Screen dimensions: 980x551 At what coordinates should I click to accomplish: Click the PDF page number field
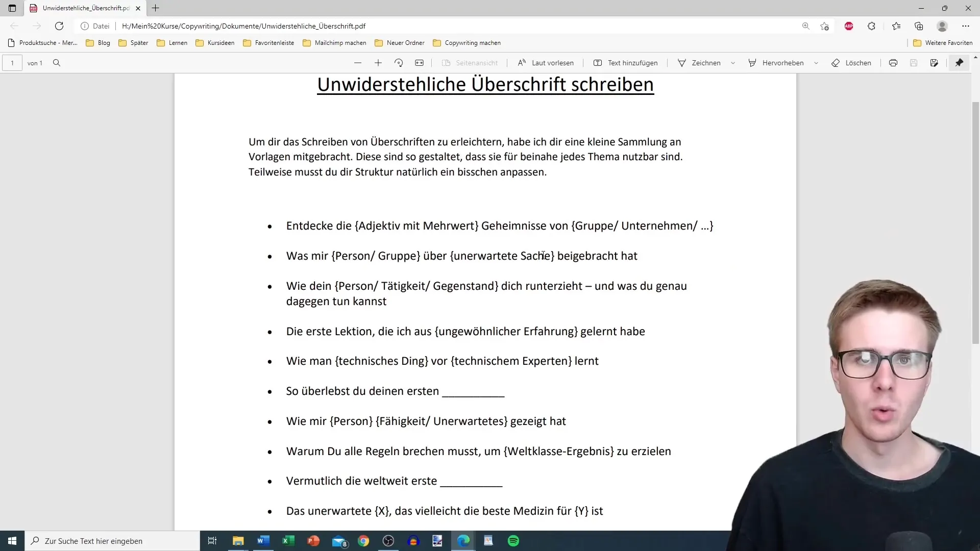pos(12,63)
